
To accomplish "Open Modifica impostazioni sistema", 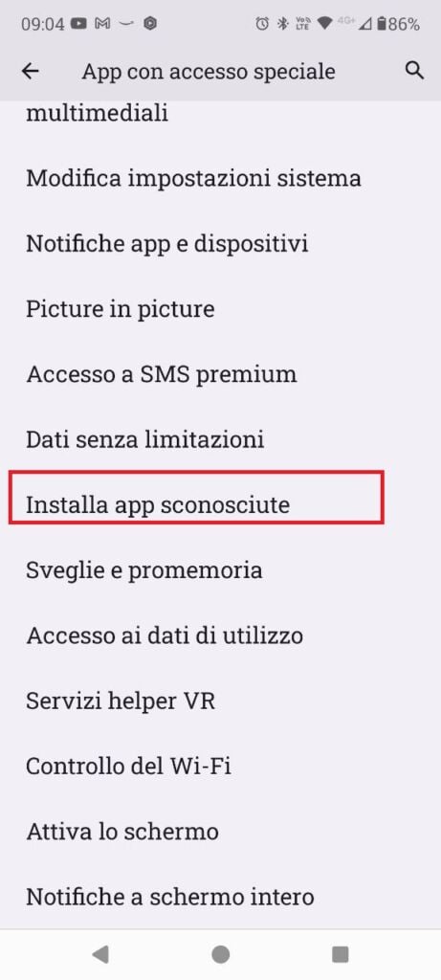I will (220, 179).
